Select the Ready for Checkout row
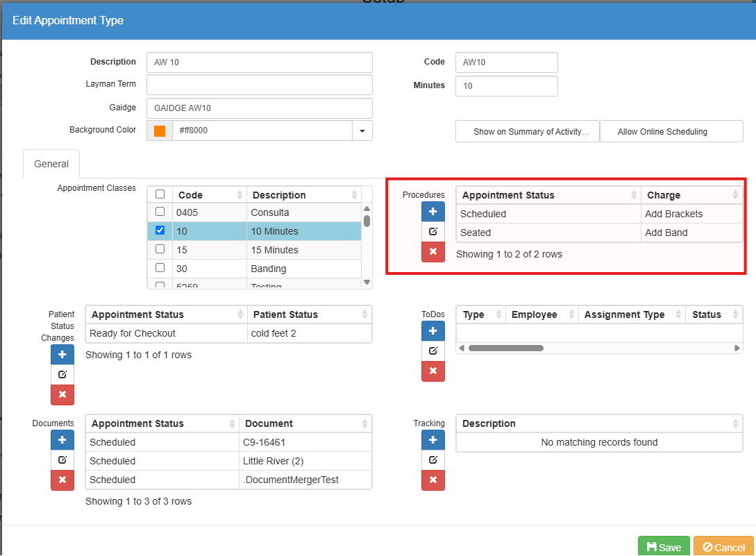The image size is (756, 556). point(228,333)
